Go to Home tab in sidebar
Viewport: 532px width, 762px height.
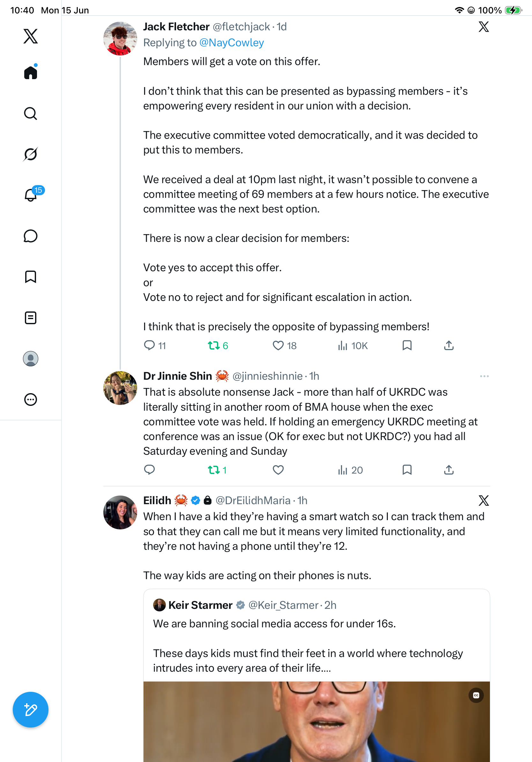click(31, 72)
